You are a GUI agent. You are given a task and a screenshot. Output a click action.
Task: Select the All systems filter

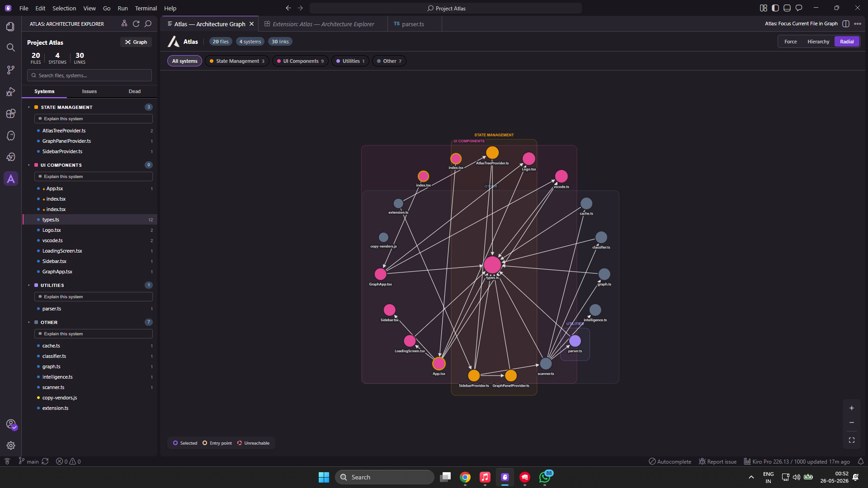(184, 61)
